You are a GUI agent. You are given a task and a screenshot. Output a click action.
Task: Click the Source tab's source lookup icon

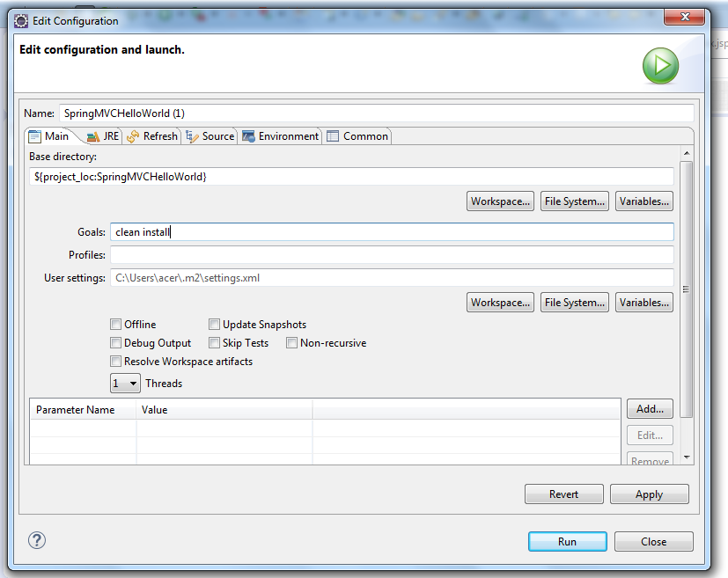(x=190, y=136)
